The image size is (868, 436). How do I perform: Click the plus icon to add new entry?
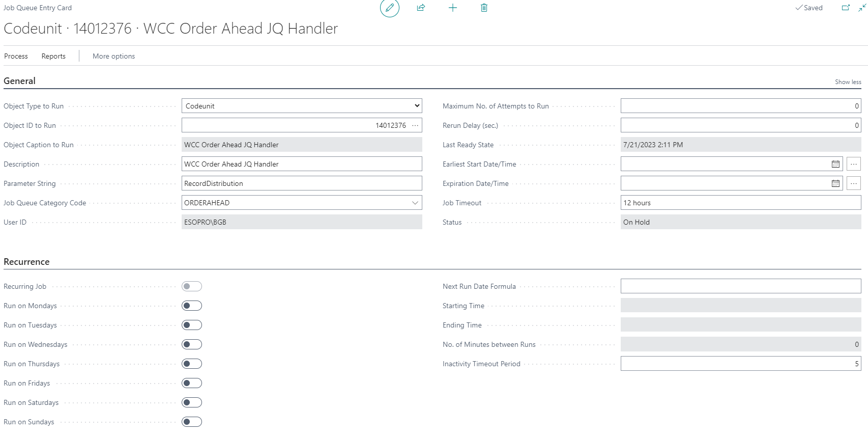[x=452, y=8]
